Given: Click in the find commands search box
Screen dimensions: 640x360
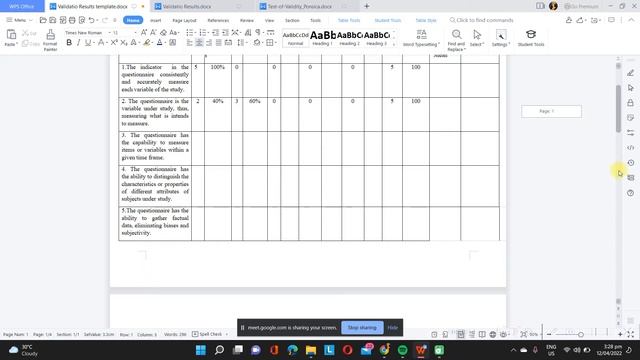Looking at the screenshot, I should 482,20.
